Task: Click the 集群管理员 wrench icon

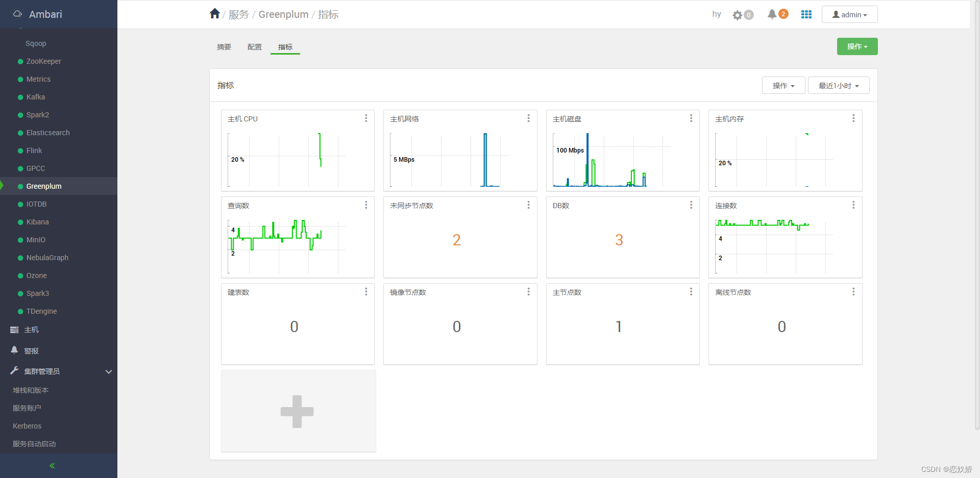Action: coord(14,371)
